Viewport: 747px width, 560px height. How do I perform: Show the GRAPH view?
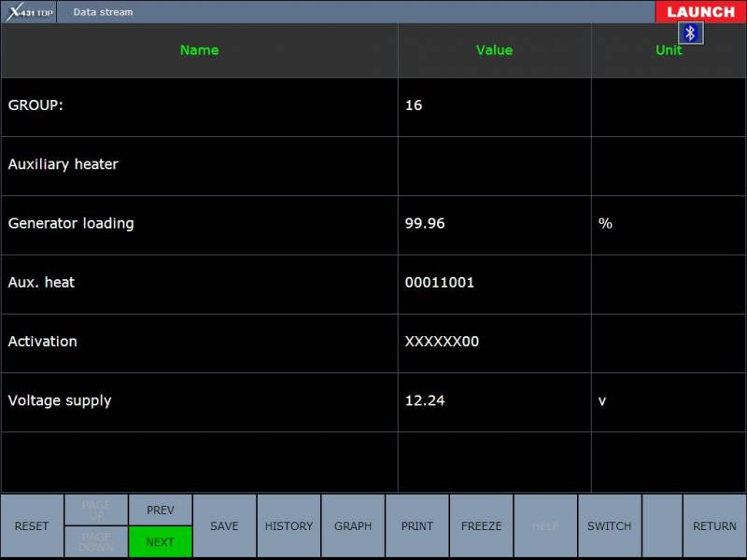tap(353, 525)
